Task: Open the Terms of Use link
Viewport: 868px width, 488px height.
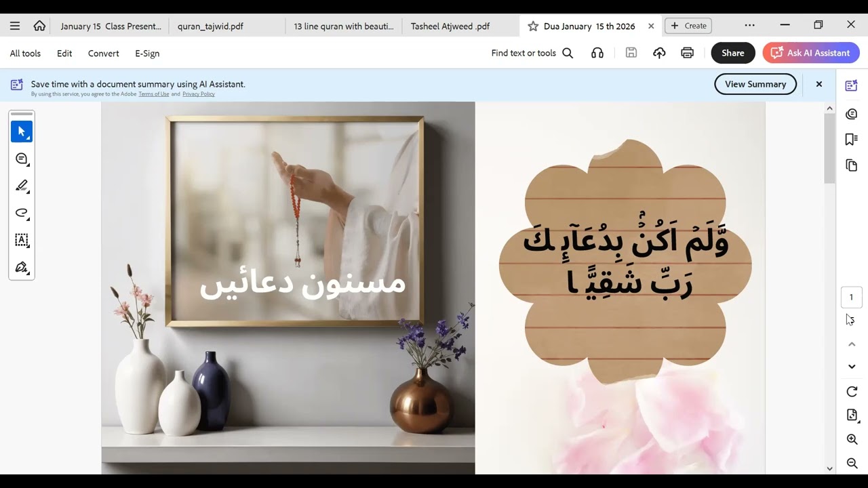Action: coord(154,94)
